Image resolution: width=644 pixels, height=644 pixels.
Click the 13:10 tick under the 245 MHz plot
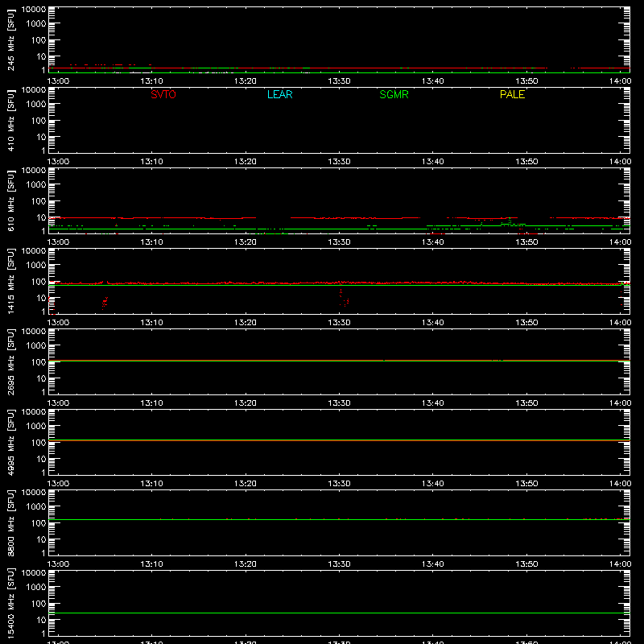click(151, 81)
